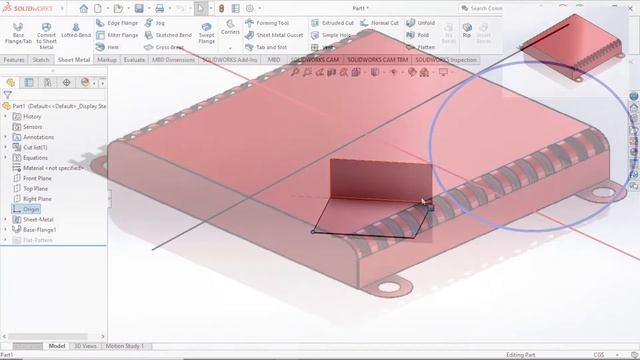The image size is (640, 360).
Task: Click the feature tree horizontal scrollbar
Action: pos(48,336)
